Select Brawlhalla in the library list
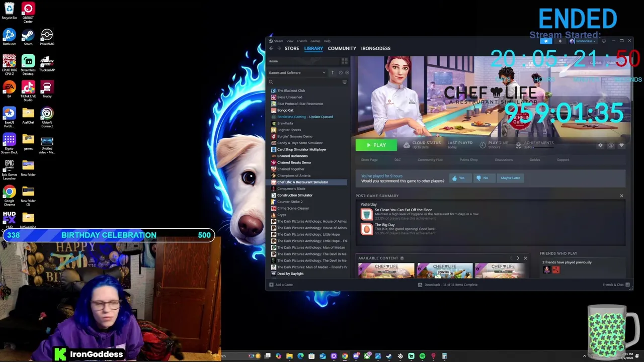The height and width of the screenshot is (362, 644). (285, 123)
